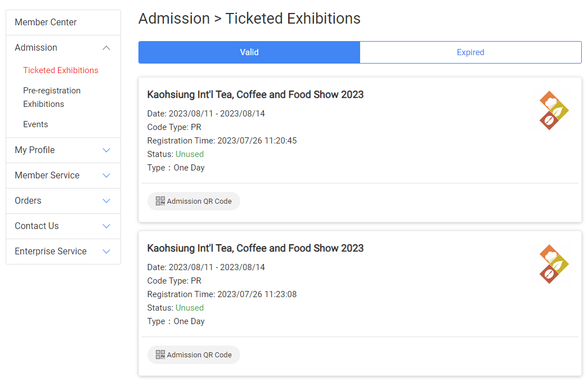Expand the Orders menu arrow

[x=106, y=201]
